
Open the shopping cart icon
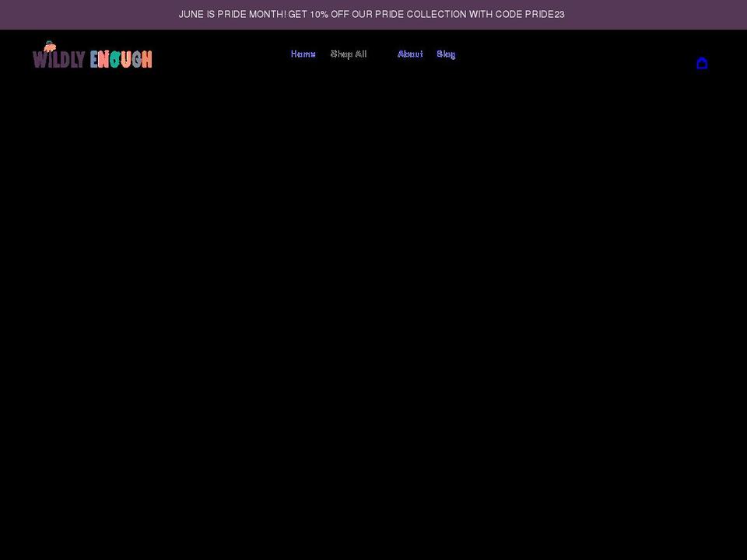tap(702, 63)
